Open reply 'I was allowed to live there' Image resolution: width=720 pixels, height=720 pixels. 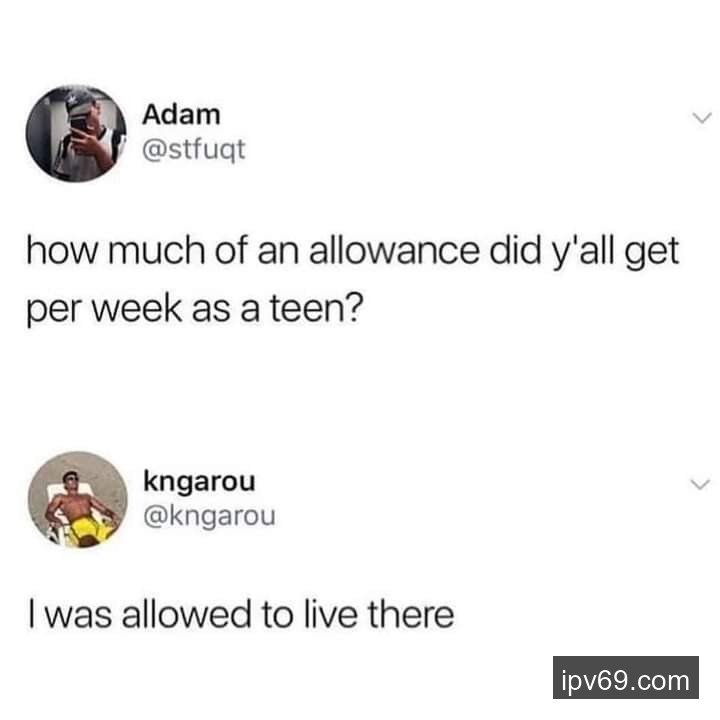click(x=241, y=614)
